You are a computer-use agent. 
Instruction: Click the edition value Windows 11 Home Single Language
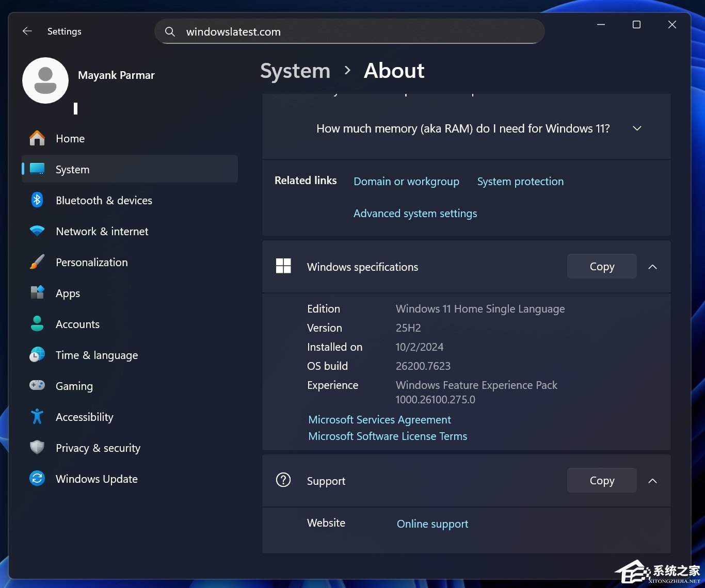point(480,309)
